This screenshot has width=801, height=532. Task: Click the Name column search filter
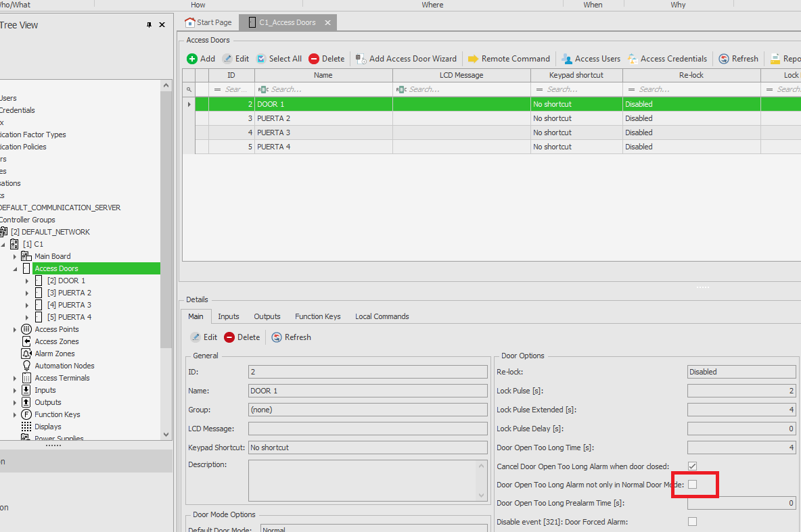coord(323,89)
